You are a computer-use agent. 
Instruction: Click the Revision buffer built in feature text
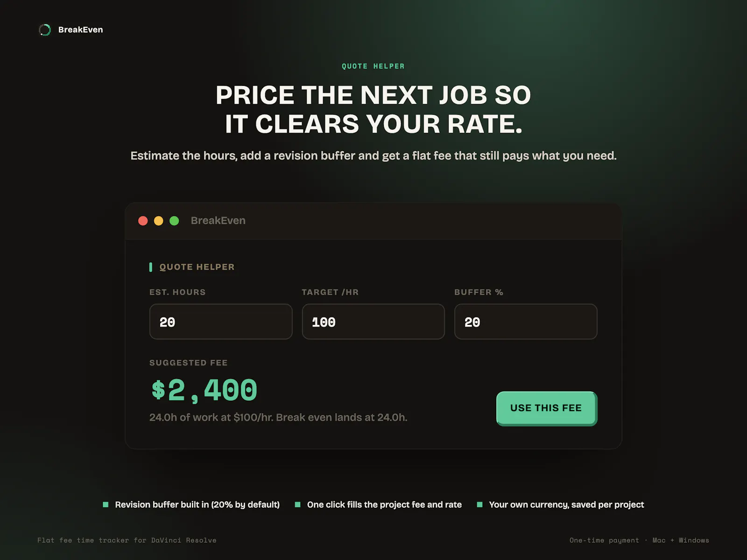(197, 504)
